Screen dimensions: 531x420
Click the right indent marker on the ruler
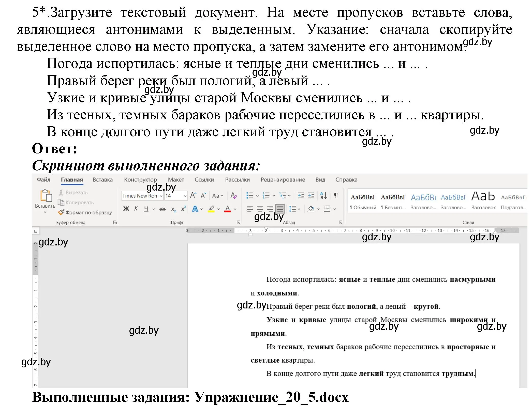pyautogui.click(x=495, y=232)
